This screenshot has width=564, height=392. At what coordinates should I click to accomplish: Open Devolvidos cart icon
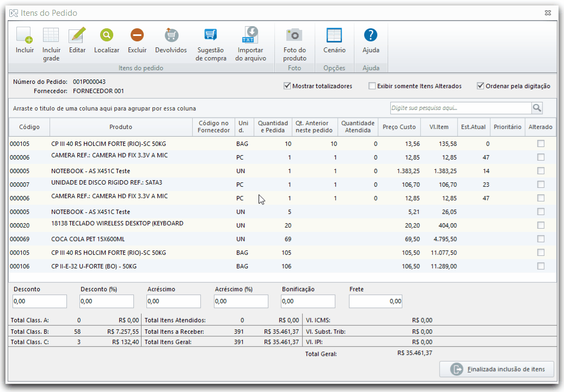171,35
